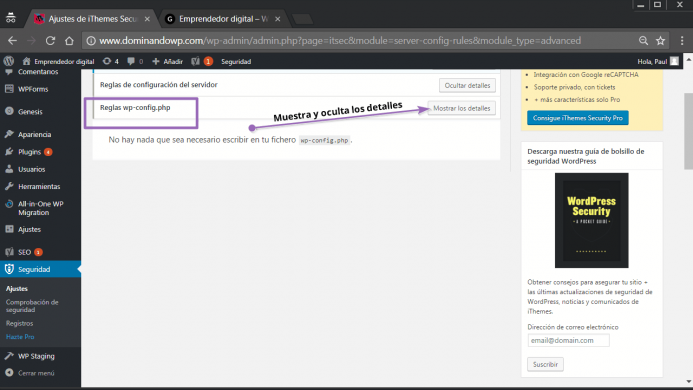Viewport: 693px width, 390px height.
Task: Open Comprobación de seguridad submenu
Action: [x=32, y=306]
